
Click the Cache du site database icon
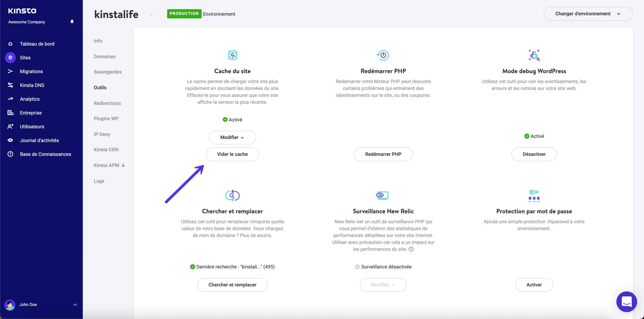click(232, 55)
